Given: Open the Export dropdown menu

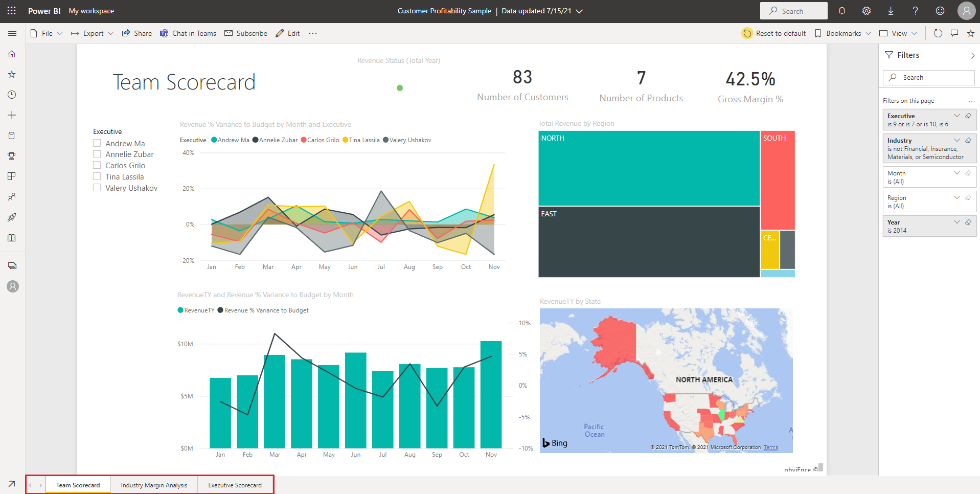Looking at the screenshot, I should point(92,33).
